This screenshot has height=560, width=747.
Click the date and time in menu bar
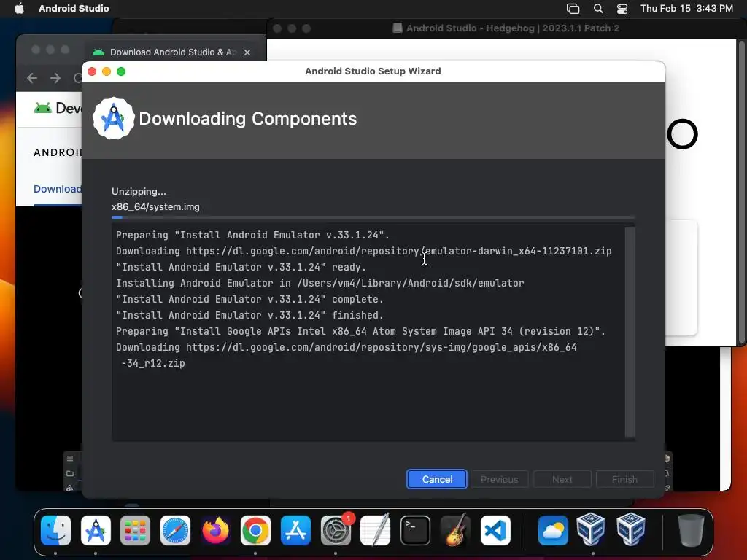tap(686, 8)
